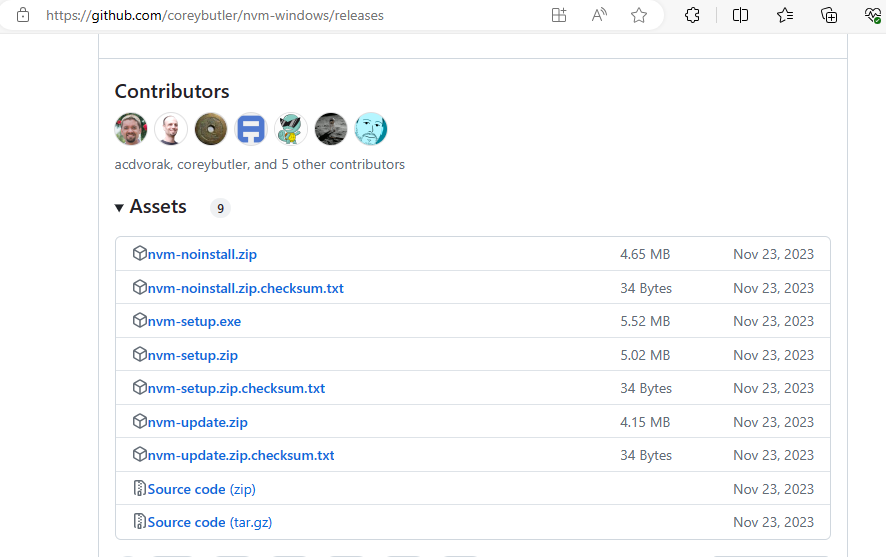Download nvm-noinstall.zip

[202, 254]
